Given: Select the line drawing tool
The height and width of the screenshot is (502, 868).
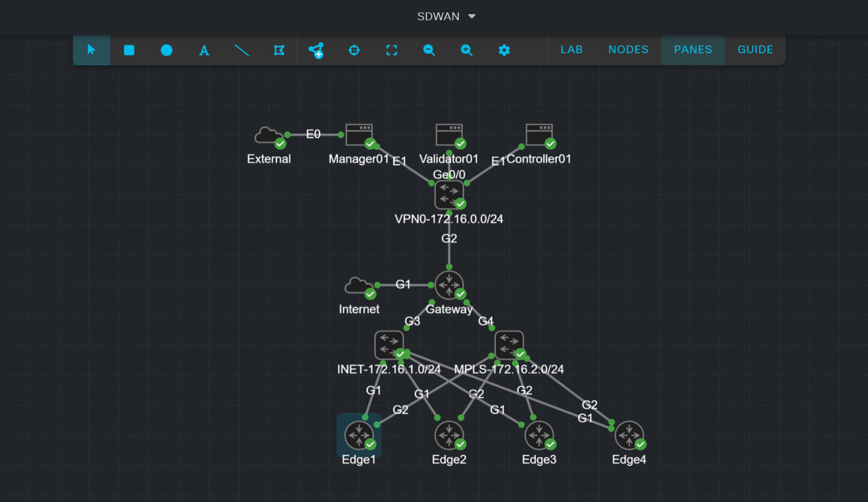Looking at the screenshot, I should point(241,50).
